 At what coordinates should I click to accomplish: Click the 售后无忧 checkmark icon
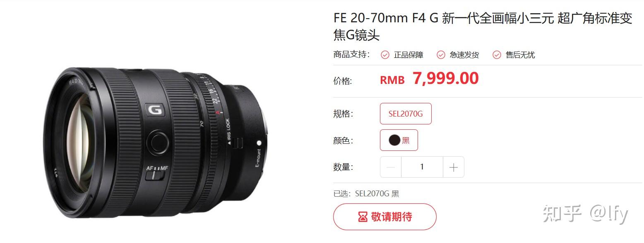click(x=497, y=55)
